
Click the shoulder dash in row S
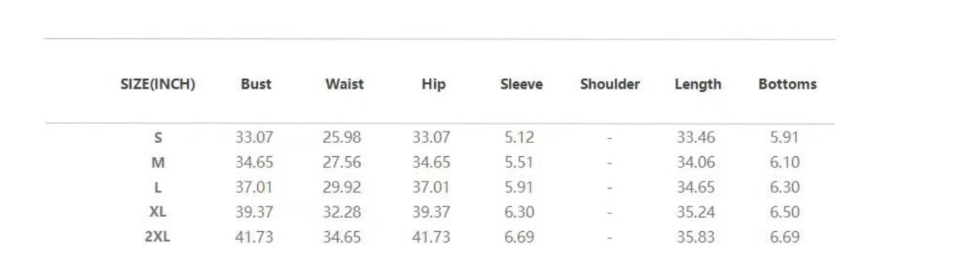coord(610,138)
